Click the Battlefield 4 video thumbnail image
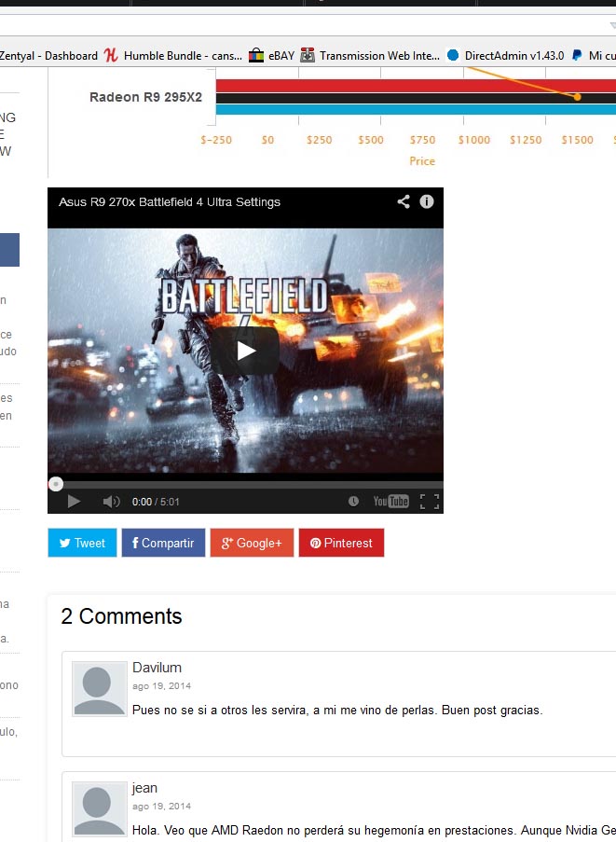The image size is (616, 842). 245,351
